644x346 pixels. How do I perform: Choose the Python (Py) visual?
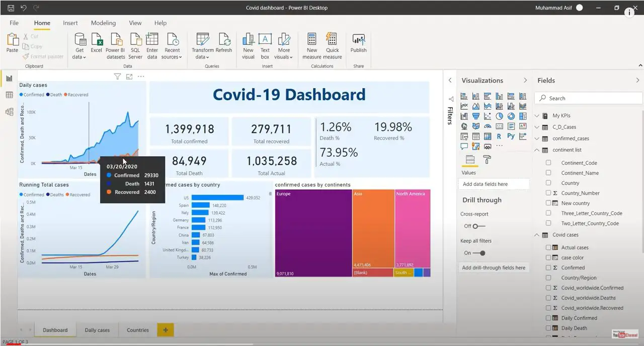pos(511,136)
